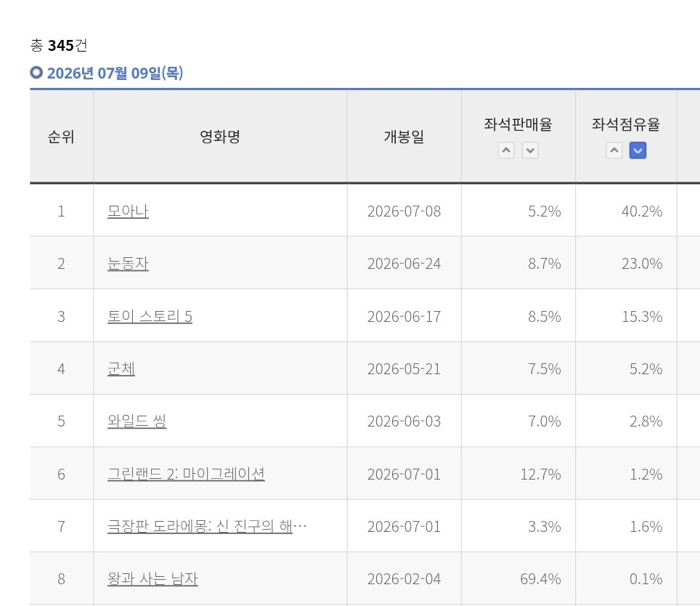
Task: Open 그린랜드 2: 마이그레이션 movie link
Action: [x=186, y=474]
